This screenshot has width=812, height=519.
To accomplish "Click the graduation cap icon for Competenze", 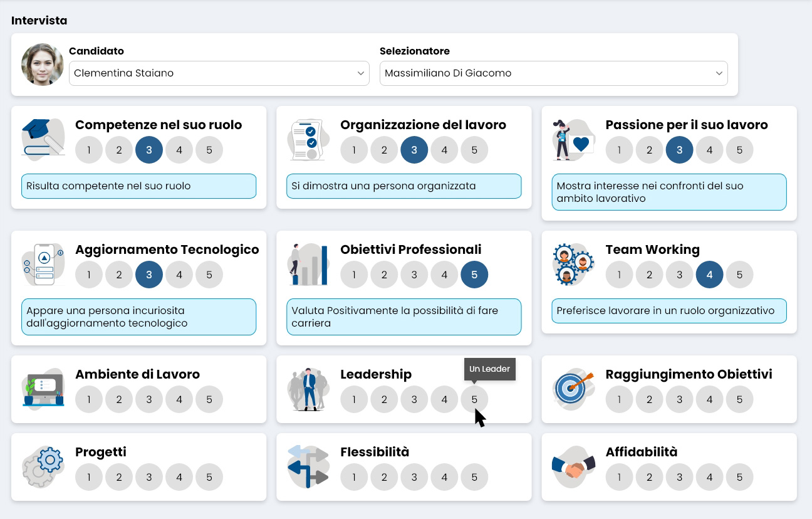I will (x=42, y=137).
